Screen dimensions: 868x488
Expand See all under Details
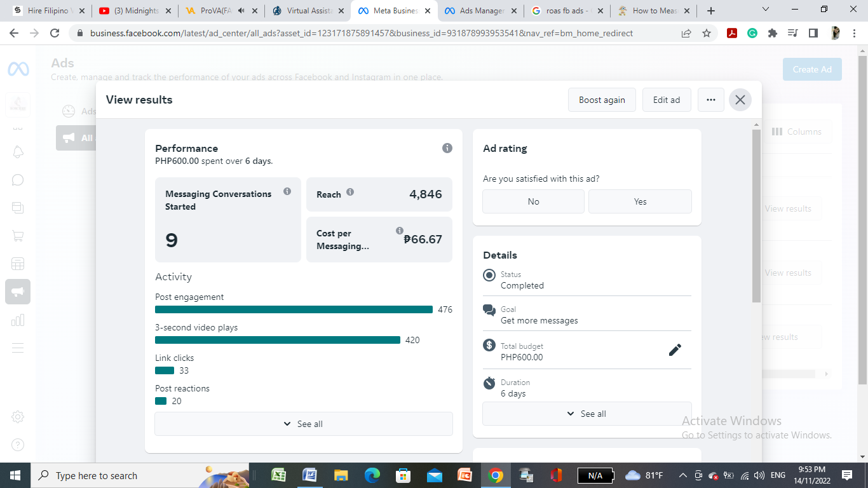tap(587, 414)
